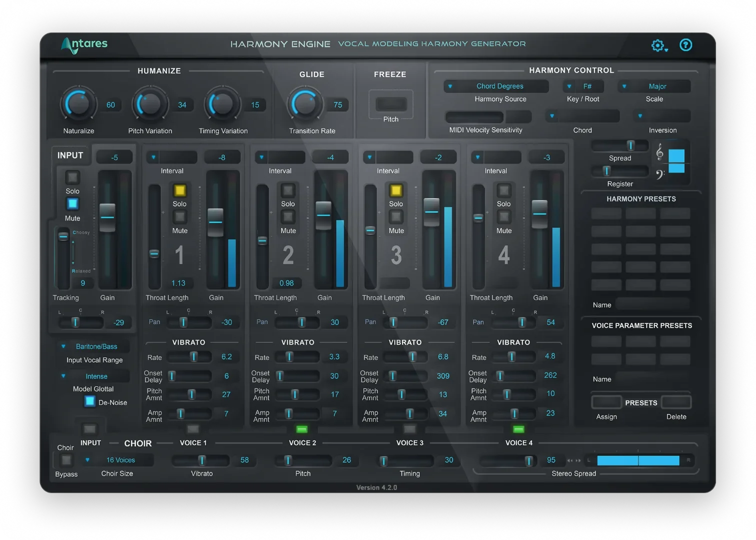The height and width of the screenshot is (540, 756).
Task: Open the Harmony Source dropdown
Action: tap(496, 86)
